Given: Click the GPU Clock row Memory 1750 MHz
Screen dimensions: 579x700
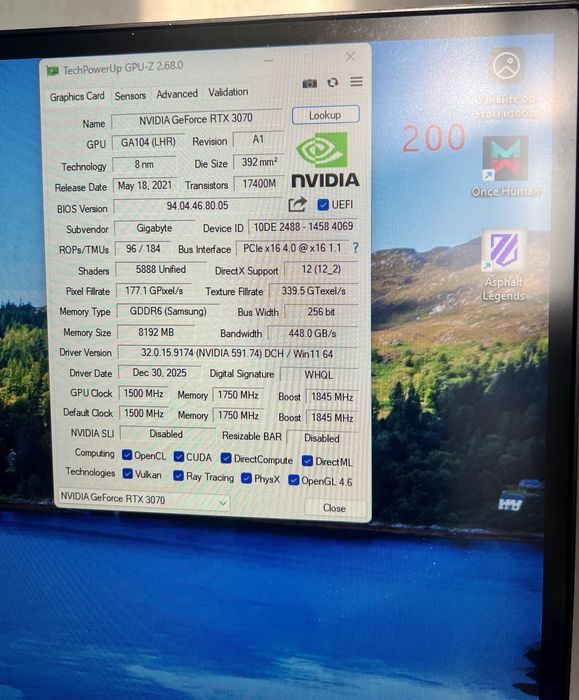Looking at the screenshot, I should point(238,395).
